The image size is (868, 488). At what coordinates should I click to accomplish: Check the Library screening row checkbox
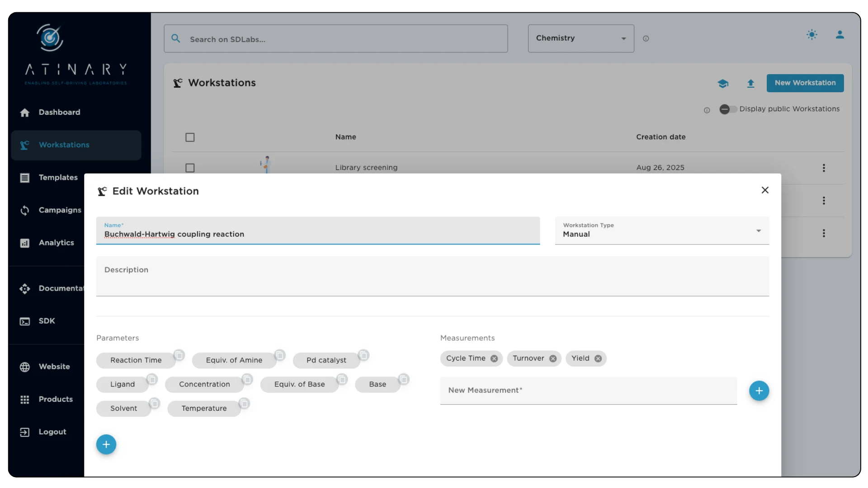click(190, 168)
